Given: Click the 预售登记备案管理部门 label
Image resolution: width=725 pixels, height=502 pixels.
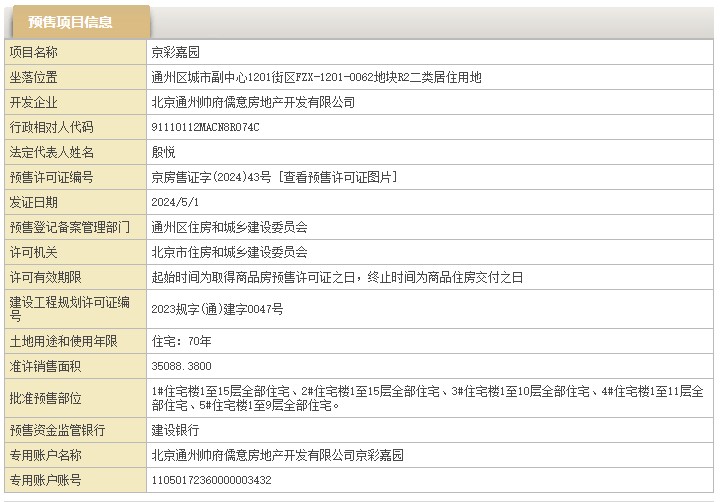Looking at the screenshot, I should pyautogui.click(x=70, y=227).
